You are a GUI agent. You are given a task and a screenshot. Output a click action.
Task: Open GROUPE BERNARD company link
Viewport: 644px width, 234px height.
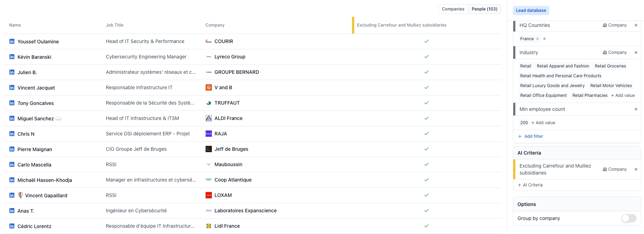[x=237, y=72]
